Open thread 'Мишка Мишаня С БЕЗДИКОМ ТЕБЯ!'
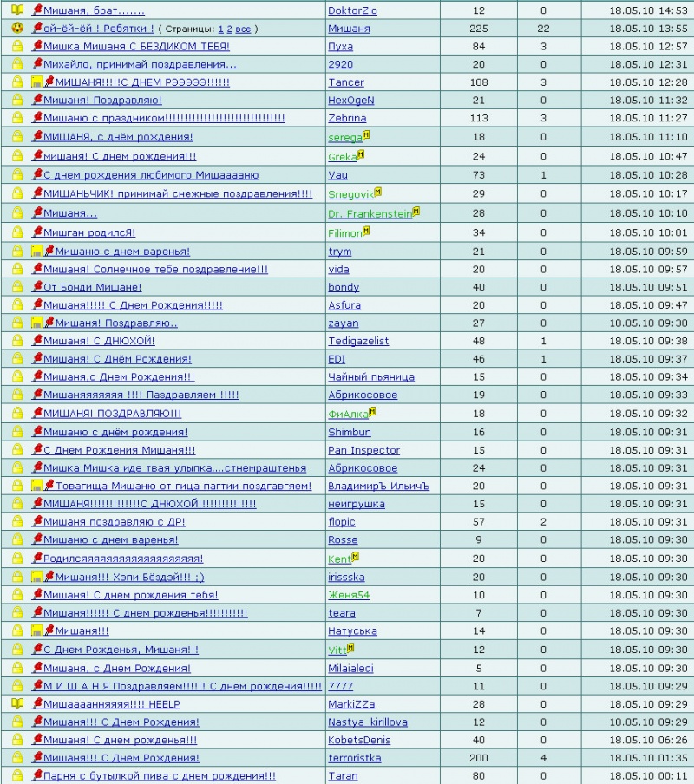This screenshot has height=784, width=694. [136, 47]
